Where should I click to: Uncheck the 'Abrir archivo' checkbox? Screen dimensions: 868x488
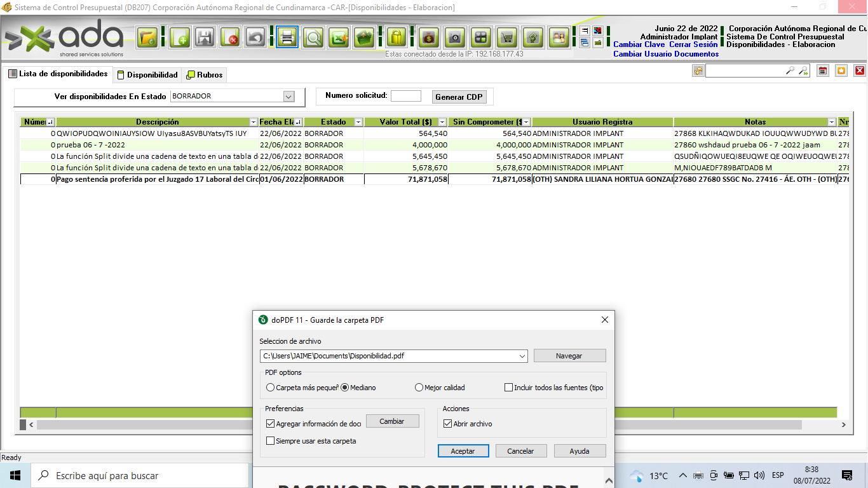coord(447,424)
